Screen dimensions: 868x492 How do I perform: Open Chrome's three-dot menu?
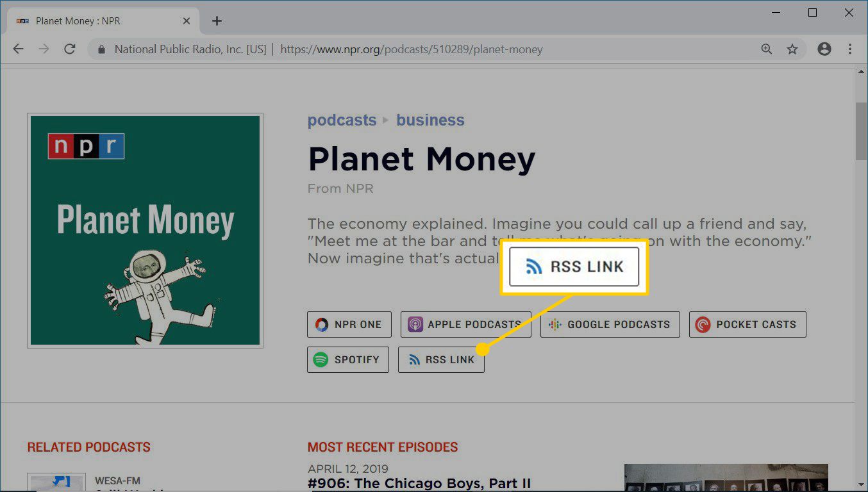click(x=850, y=49)
